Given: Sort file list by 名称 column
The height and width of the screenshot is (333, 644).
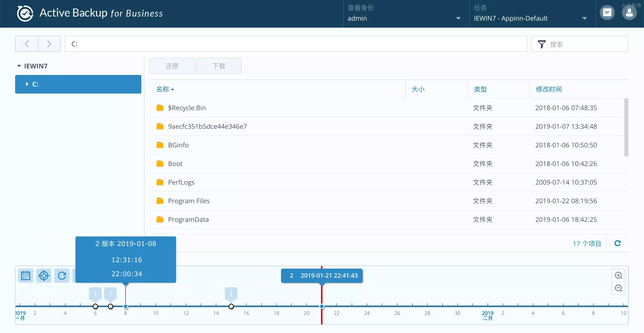Looking at the screenshot, I should pos(163,89).
